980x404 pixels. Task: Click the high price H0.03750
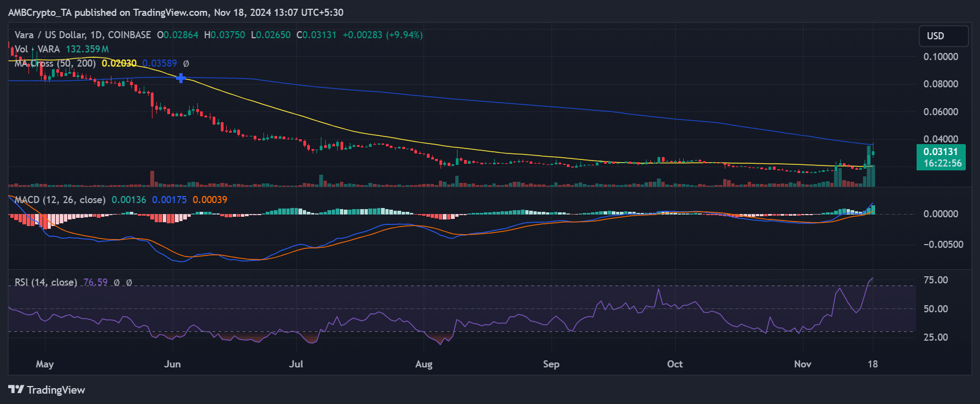[x=225, y=35]
